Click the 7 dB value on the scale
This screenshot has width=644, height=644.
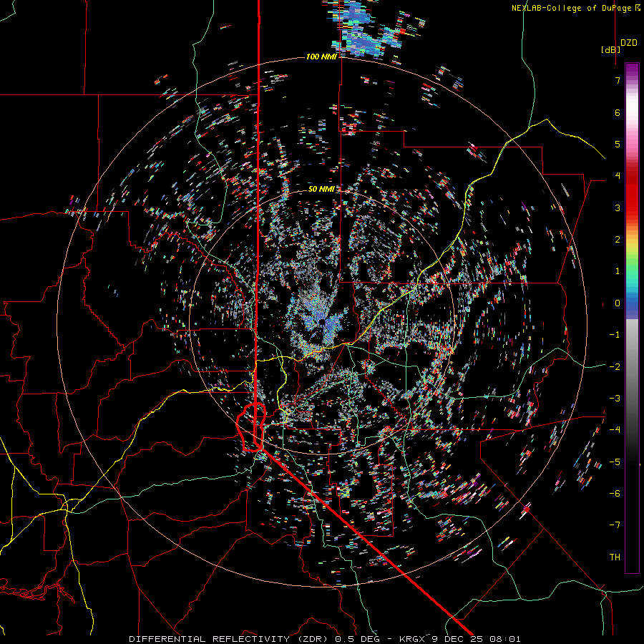pos(618,80)
